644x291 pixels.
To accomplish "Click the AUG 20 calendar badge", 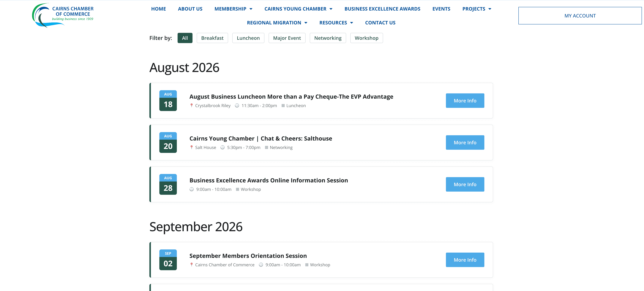I will tap(168, 142).
